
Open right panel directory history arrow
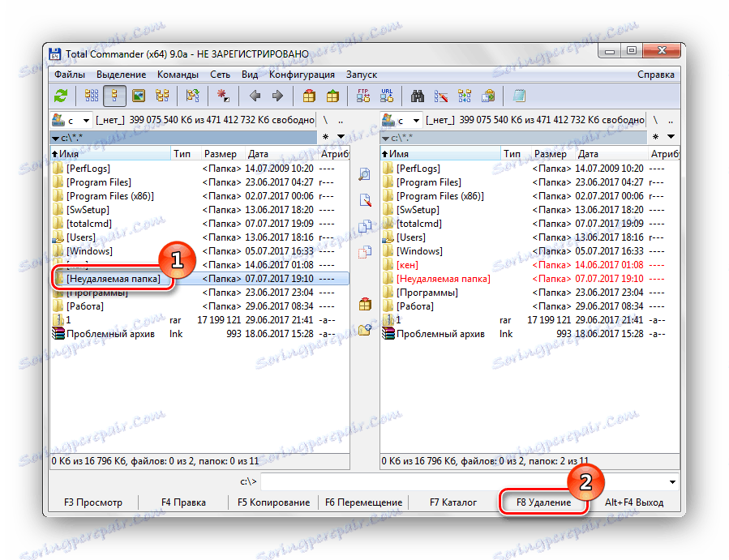[x=671, y=137]
